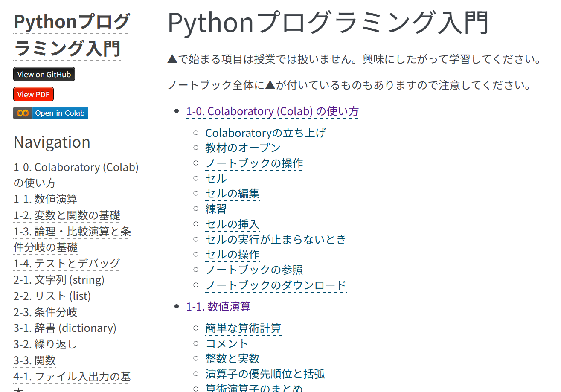The image size is (561, 392).
Task: Follow the Colaboratoryの立ち上げ link
Action: click(265, 133)
